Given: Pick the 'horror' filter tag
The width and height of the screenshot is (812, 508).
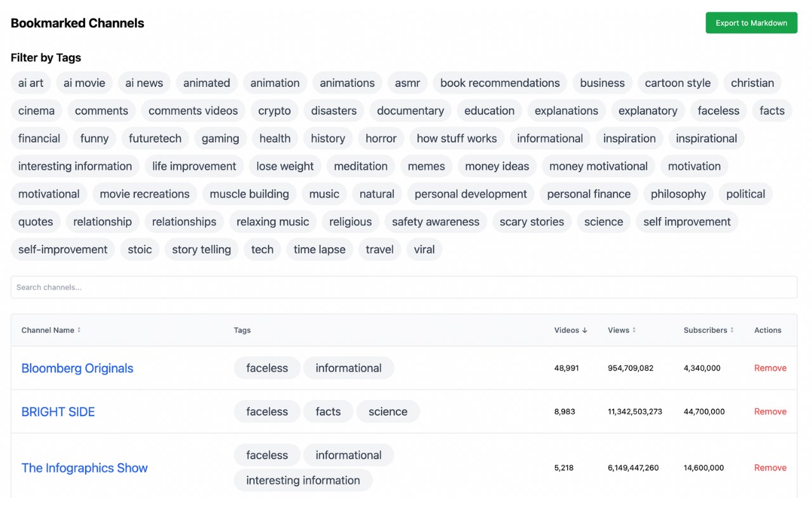Looking at the screenshot, I should click(x=381, y=138).
